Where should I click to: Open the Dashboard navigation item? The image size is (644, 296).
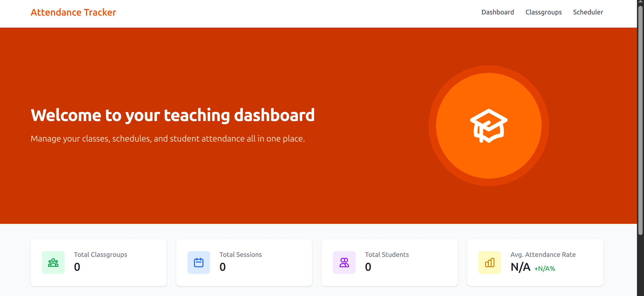[x=498, y=12]
